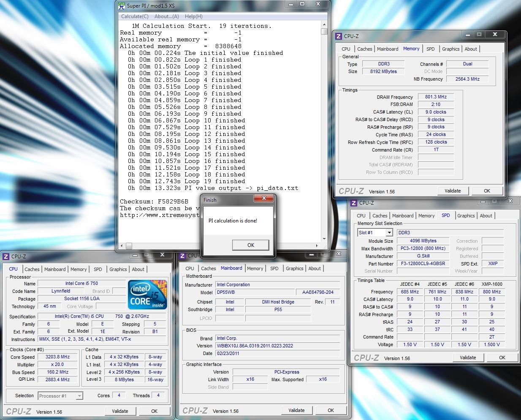Click the Intel Core i5 750 name field

[x=81, y=284]
